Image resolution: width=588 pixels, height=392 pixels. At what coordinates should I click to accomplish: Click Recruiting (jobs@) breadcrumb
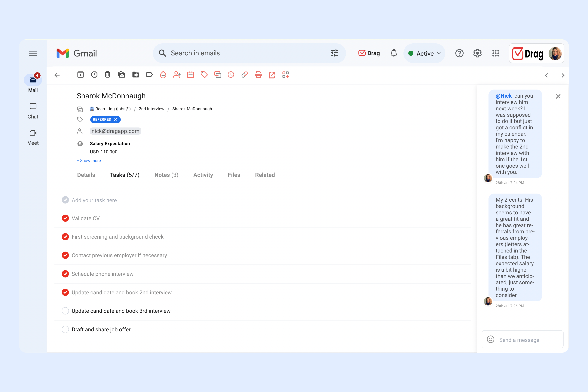pos(110,109)
